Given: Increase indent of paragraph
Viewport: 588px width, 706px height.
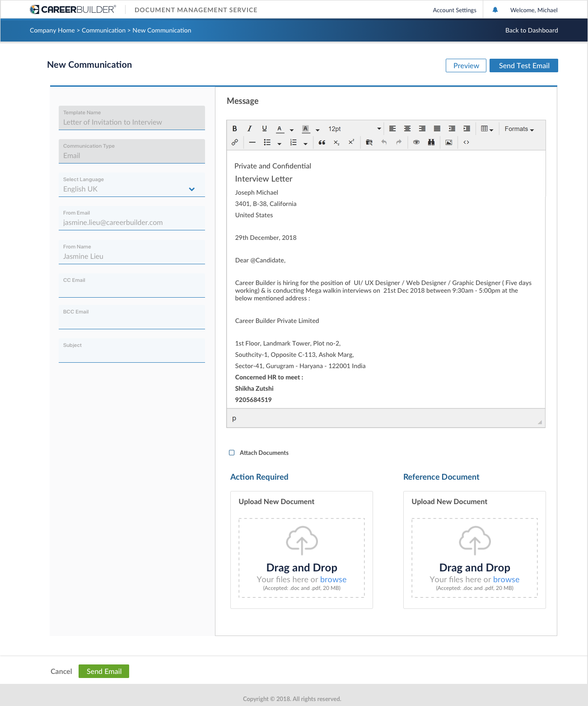Looking at the screenshot, I should [467, 129].
